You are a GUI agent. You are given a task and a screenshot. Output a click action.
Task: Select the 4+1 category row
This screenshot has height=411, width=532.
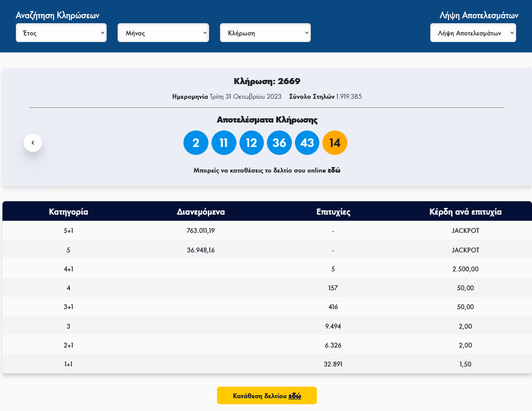(69, 269)
